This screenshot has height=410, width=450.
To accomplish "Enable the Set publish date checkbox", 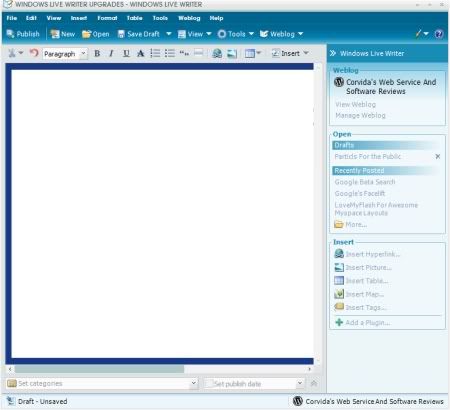I will pyautogui.click(x=209, y=384).
